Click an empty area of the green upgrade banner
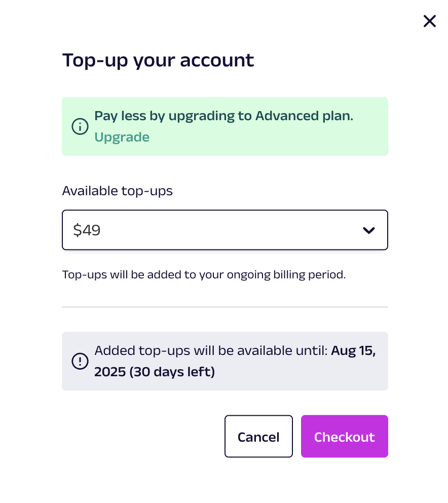The width and height of the screenshot is (448, 503). click(273, 141)
